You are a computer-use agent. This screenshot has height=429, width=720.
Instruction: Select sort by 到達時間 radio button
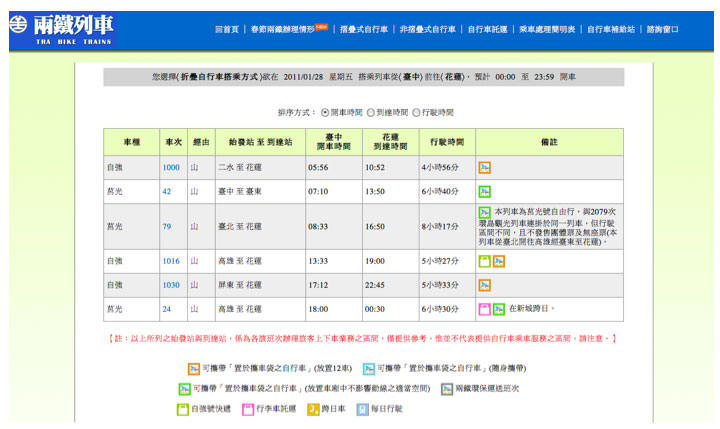pyautogui.click(x=370, y=113)
